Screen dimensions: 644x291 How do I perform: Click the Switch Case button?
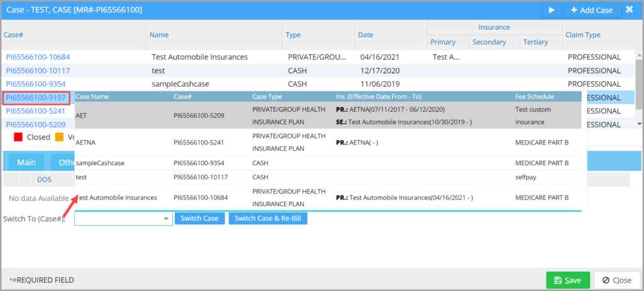pyautogui.click(x=199, y=218)
